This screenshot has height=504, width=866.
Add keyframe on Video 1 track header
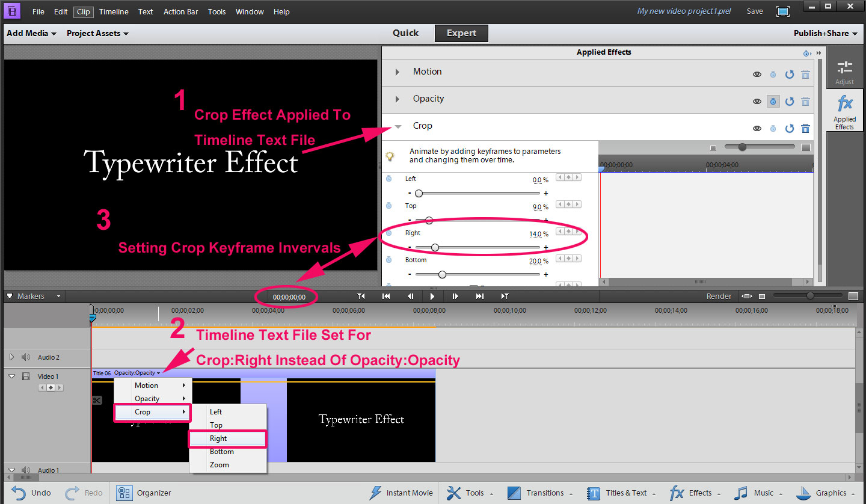pos(51,388)
